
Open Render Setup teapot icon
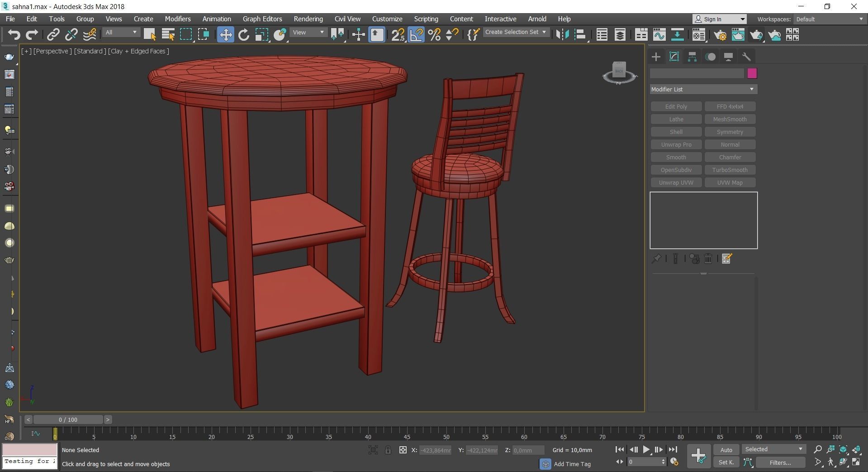coord(720,35)
